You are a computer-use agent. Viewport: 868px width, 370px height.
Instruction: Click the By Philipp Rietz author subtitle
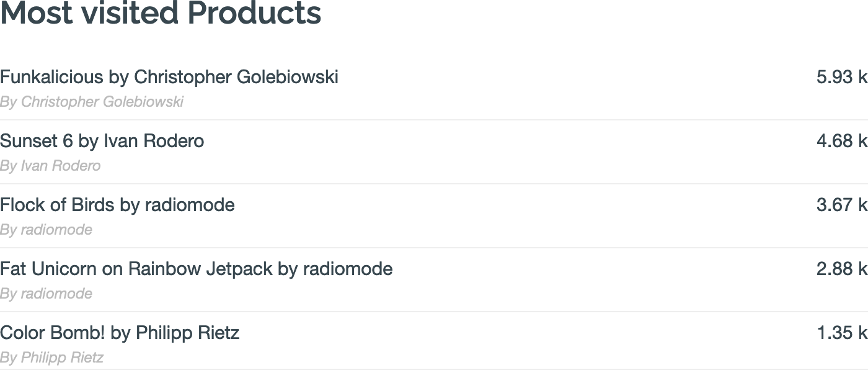(x=51, y=358)
